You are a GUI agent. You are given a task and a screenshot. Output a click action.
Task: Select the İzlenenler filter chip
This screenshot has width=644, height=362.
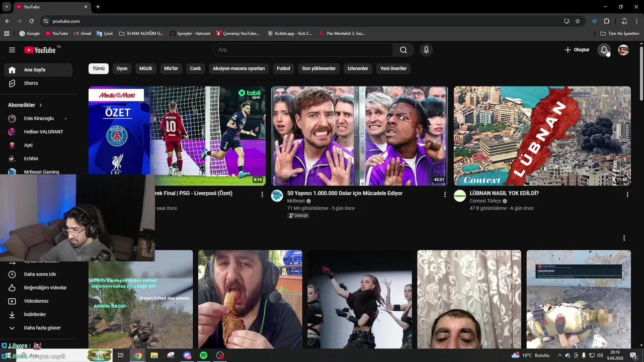pyautogui.click(x=358, y=68)
